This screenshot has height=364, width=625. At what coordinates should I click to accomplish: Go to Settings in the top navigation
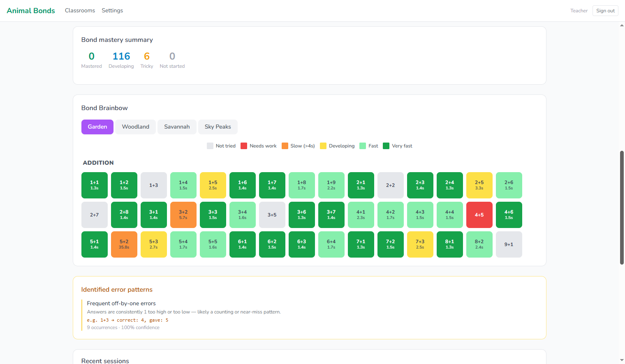click(112, 11)
